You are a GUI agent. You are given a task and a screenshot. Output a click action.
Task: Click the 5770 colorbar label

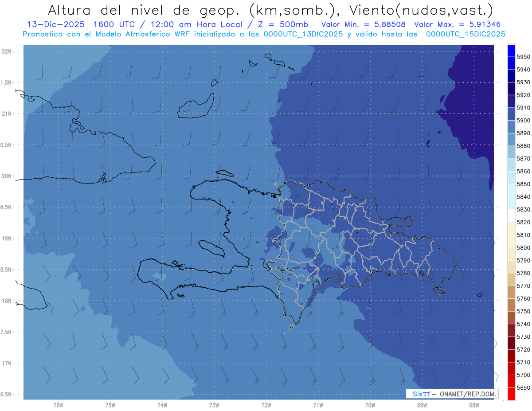523,286
